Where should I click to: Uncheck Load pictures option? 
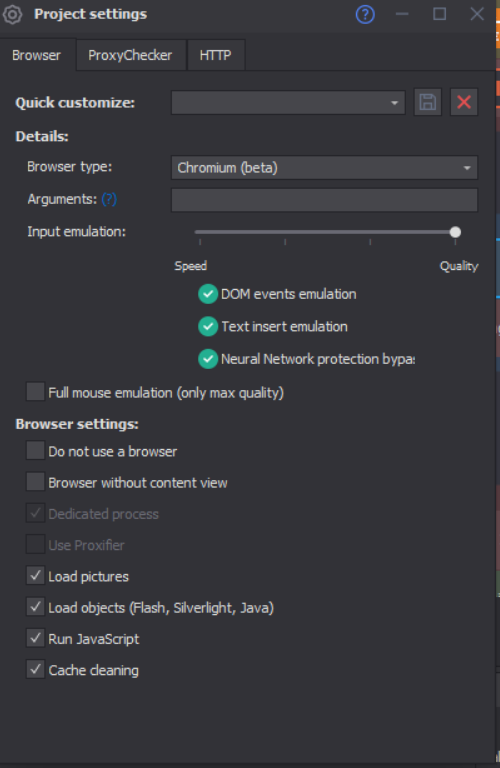35,576
